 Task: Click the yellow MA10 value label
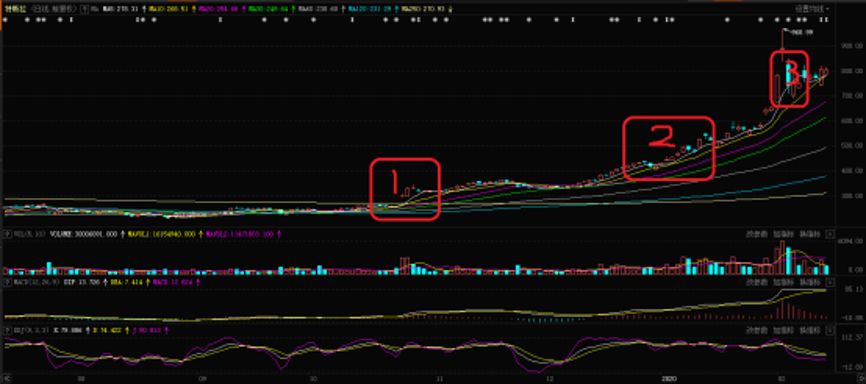point(168,9)
